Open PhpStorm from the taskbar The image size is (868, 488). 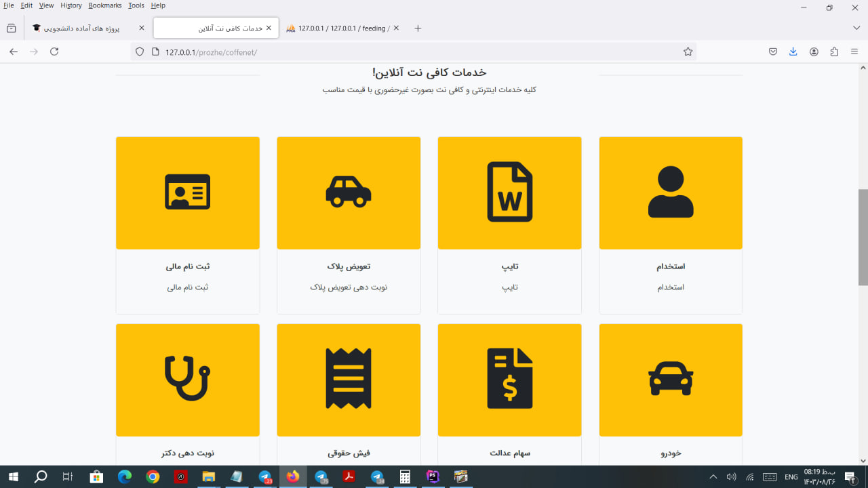point(433,477)
